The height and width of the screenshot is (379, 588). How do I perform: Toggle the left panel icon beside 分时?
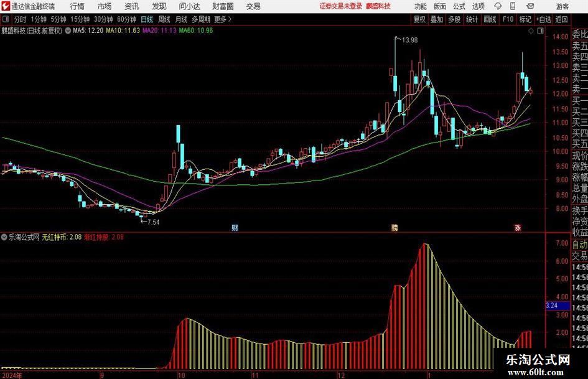point(5,19)
